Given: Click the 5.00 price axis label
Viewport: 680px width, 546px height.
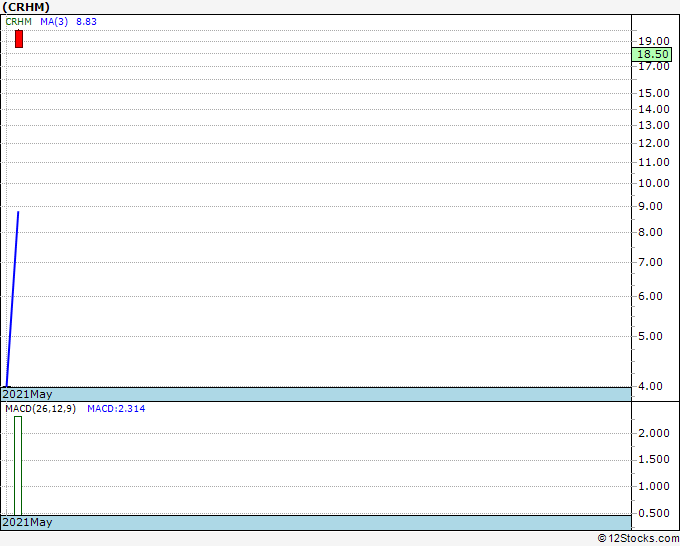Looking at the screenshot, I should (x=651, y=337).
